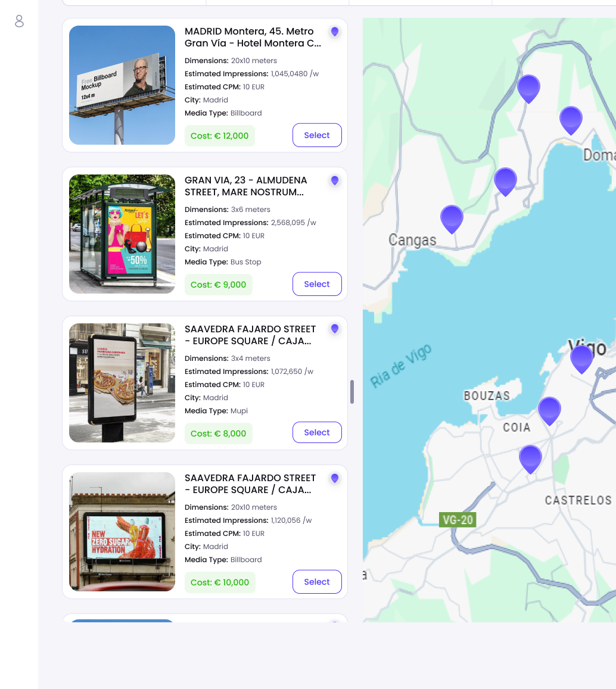
Task: Click Select on the €10,000 billboard card
Action: pos(317,582)
